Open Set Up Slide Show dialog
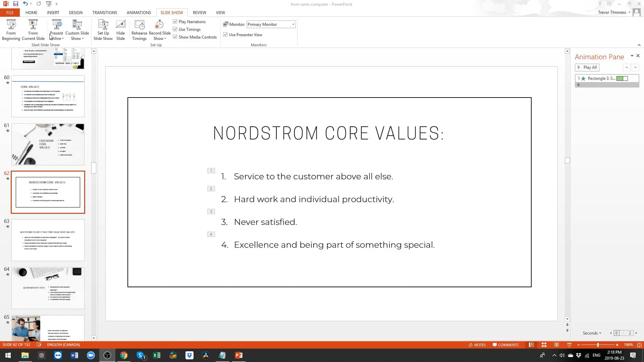 (x=103, y=29)
